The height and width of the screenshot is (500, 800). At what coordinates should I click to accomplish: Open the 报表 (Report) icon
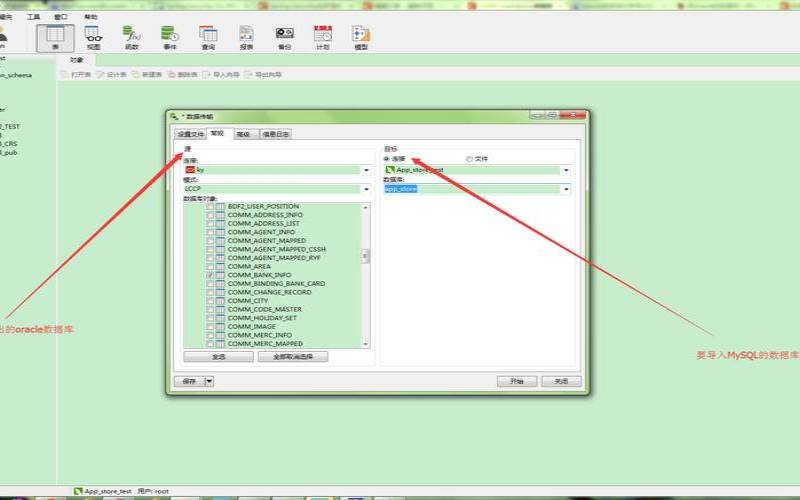click(246, 37)
